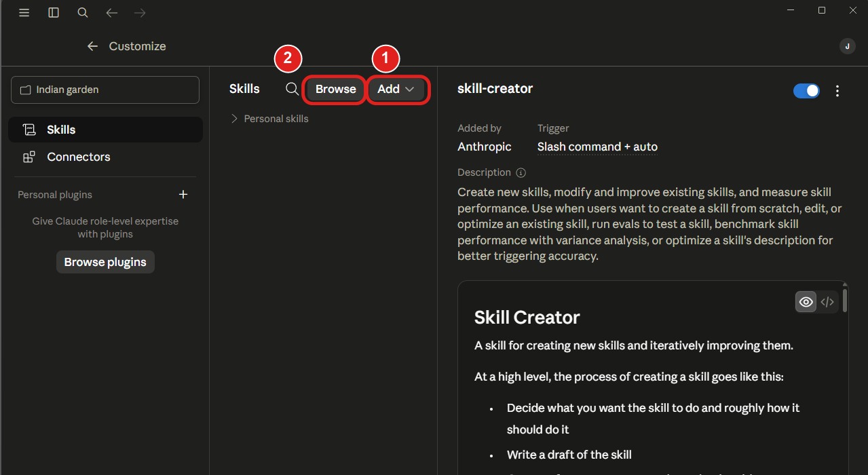Open search from the title bar
This screenshot has width=868, height=475.
(83, 12)
